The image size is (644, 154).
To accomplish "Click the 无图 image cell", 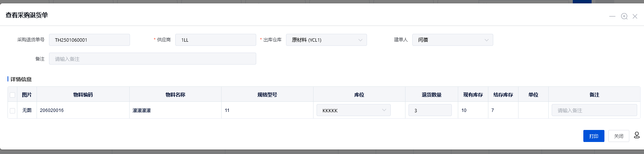I will coord(27,110).
